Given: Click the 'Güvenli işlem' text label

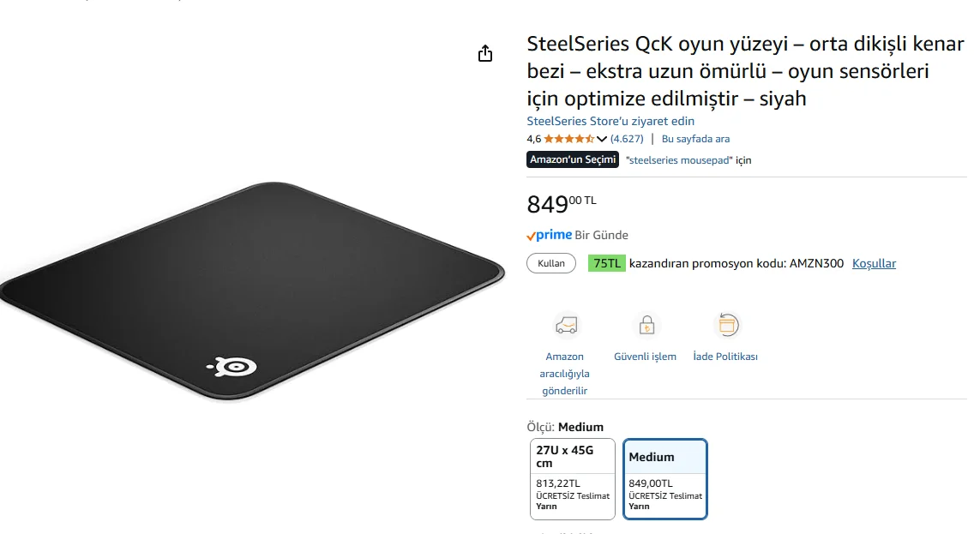Looking at the screenshot, I should (x=645, y=357).
